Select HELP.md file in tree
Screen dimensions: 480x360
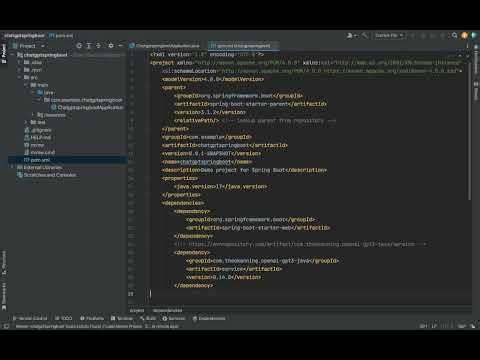pos(37,137)
